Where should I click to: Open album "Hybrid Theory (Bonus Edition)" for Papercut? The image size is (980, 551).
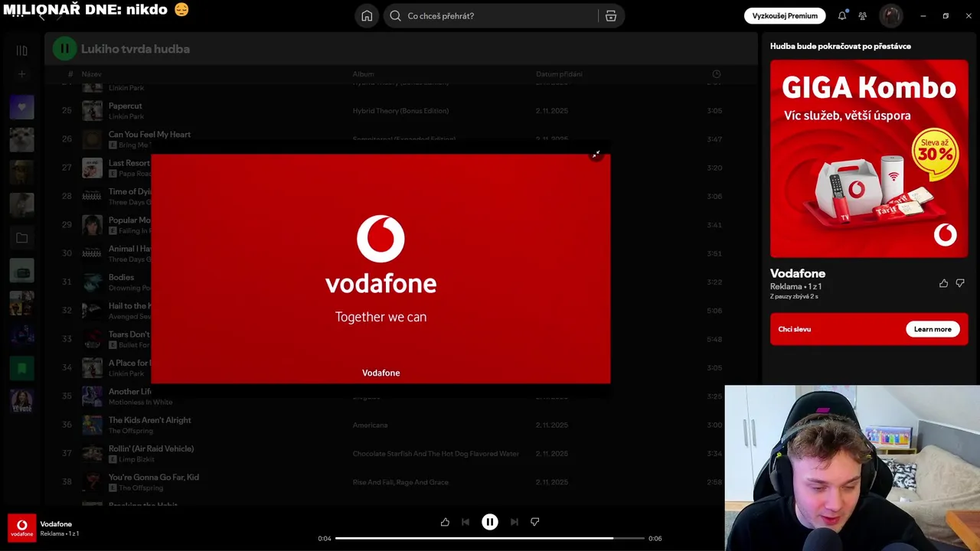tap(400, 111)
